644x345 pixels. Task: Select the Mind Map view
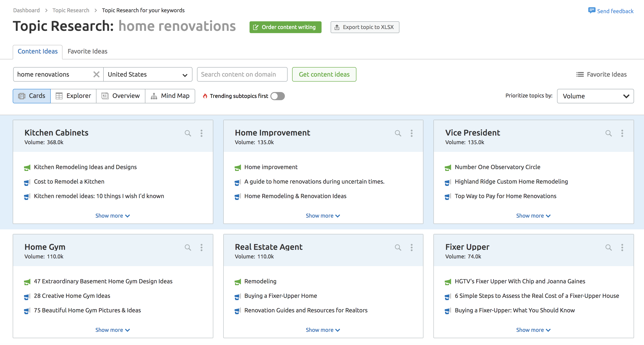pyautogui.click(x=170, y=96)
